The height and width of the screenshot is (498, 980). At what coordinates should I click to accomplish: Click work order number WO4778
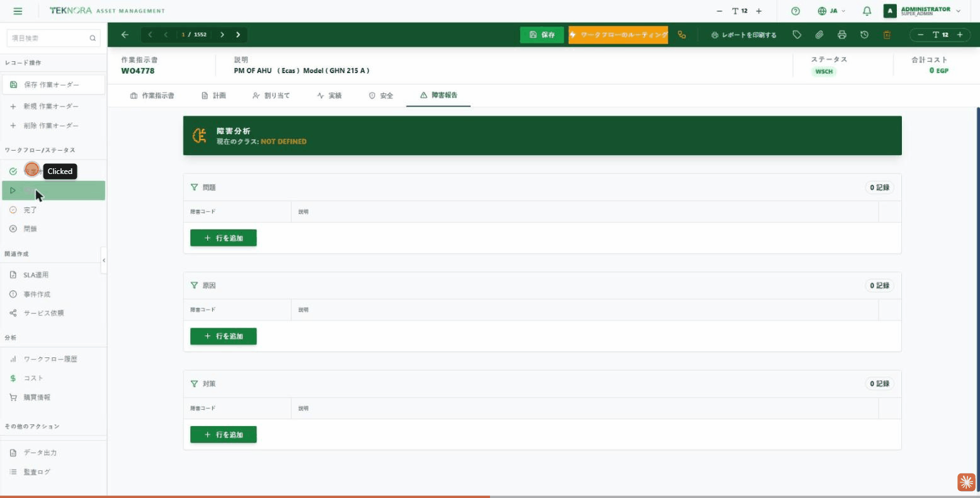point(138,71)
